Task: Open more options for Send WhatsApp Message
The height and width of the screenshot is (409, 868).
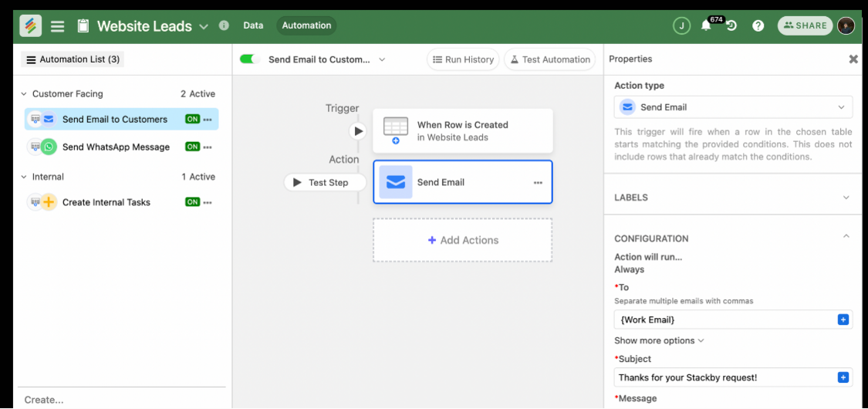Action: [x=208, y=147]
